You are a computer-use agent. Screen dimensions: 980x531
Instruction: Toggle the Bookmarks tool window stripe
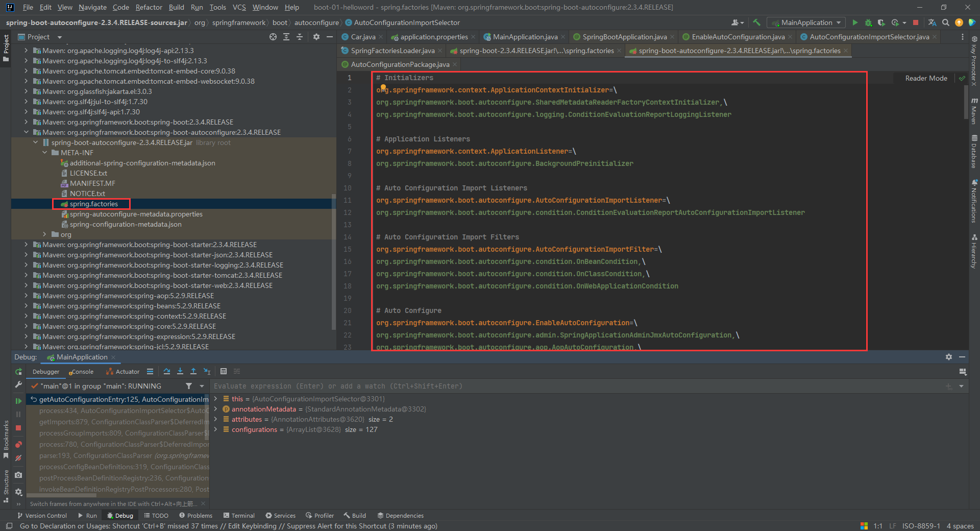(6, 439)
